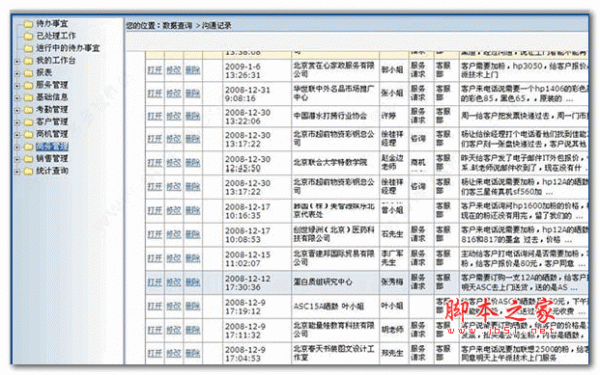The height and width of the screenshot is (375, 600).
Task: Click the folder icon beside 报表
Action: pyautogui.click(x=28, y=73)
